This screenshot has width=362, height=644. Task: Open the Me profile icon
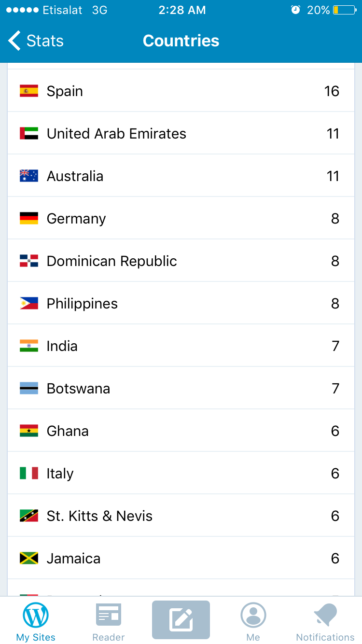point(253,615)
